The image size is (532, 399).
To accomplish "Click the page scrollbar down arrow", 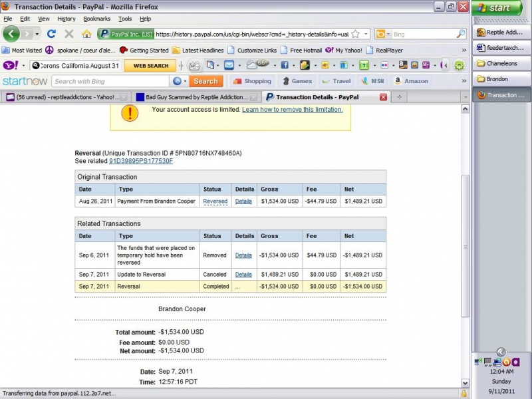I will pos(465,383).
